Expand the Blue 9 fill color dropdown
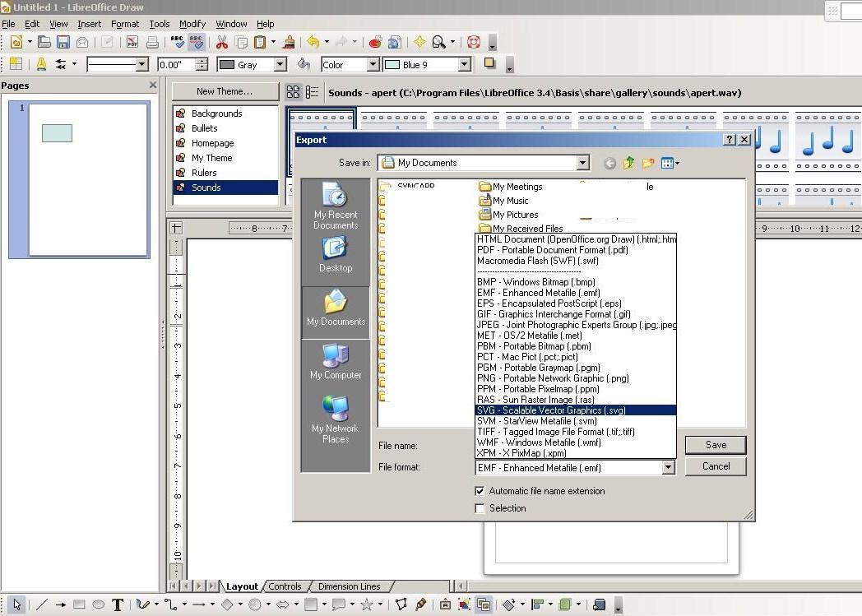 pos(464,64)
